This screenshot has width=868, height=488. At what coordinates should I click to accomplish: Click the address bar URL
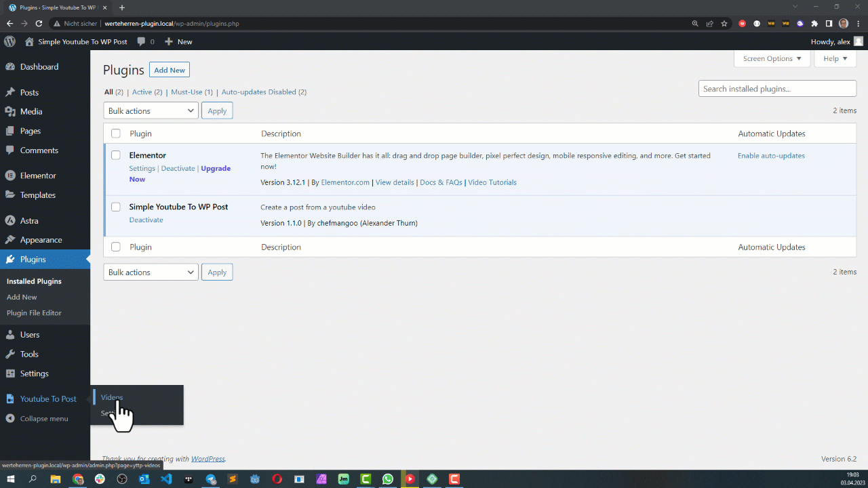click(x=172, y=23)
